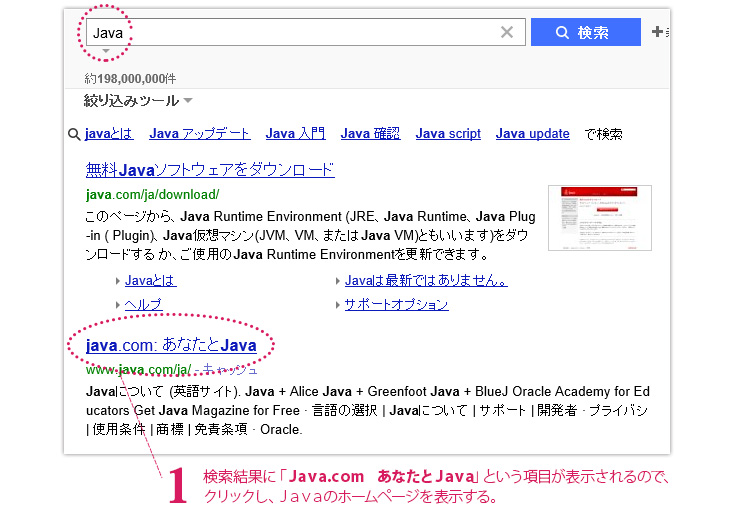Image resolution: width=740 pixels, height=520 pixels.
Task: Open the Javaは最新ではありません。 sitelink
Action: click(426, 280)
